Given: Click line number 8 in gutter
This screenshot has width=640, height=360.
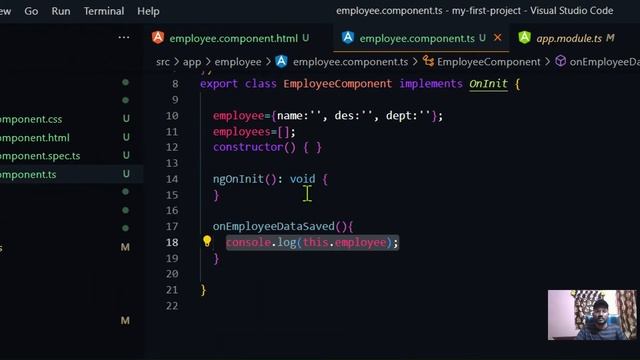Looking at the screenshot, I should click(x=175, y=84).
